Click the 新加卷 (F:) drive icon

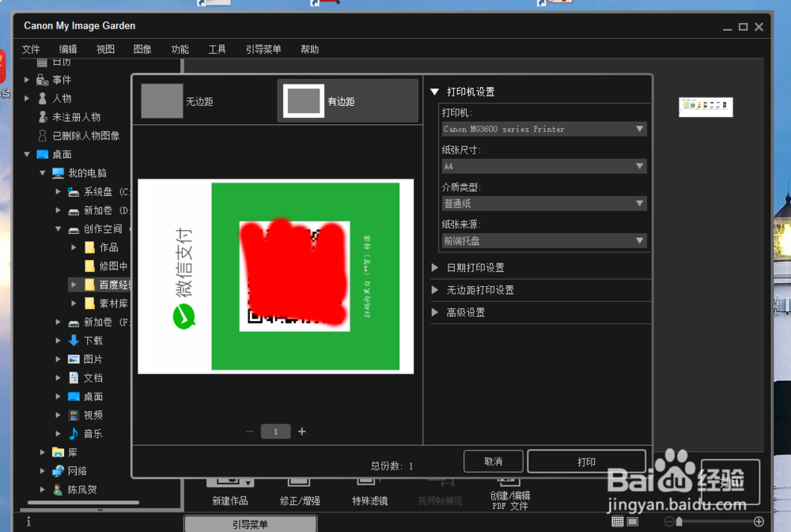(x=74, y=323)
